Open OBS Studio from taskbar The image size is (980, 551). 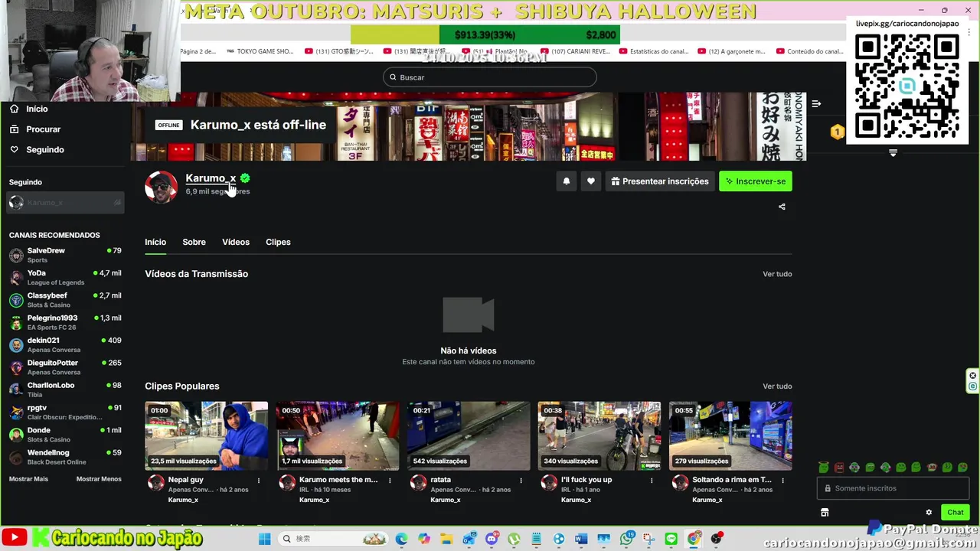coord(717,539)
